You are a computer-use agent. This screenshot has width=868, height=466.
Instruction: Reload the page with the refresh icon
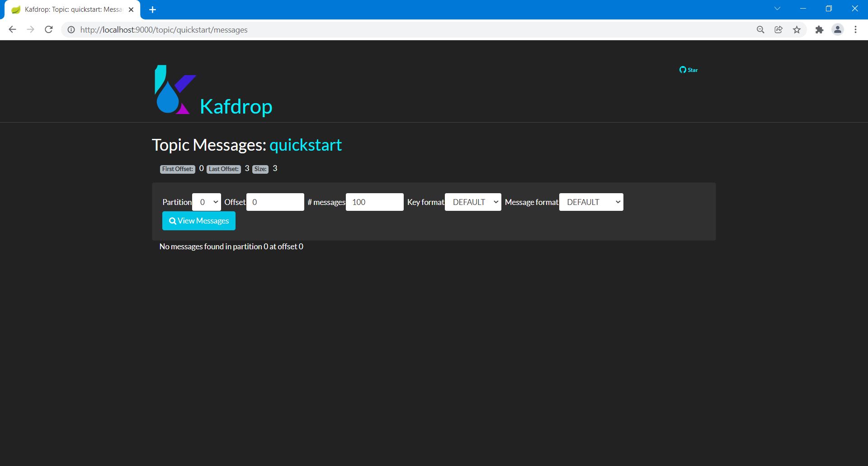click(49, 30)
